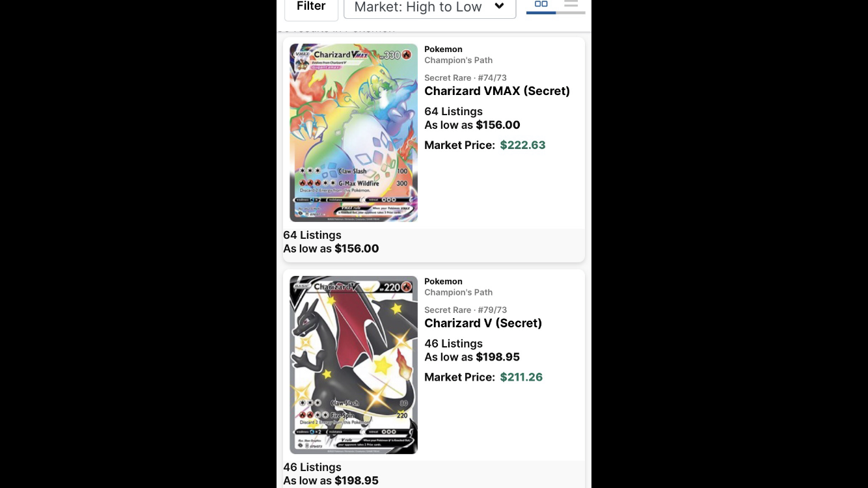Click As low as $156.00 footer
The width and height of the screenshot is (868, 488).
click(x=331, y=249)
